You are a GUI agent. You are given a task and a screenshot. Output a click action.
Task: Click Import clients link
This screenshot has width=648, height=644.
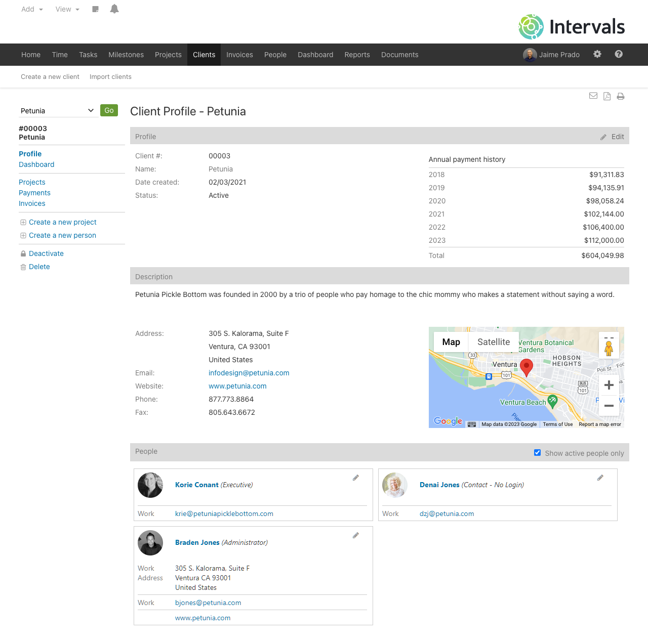(110, 77)
